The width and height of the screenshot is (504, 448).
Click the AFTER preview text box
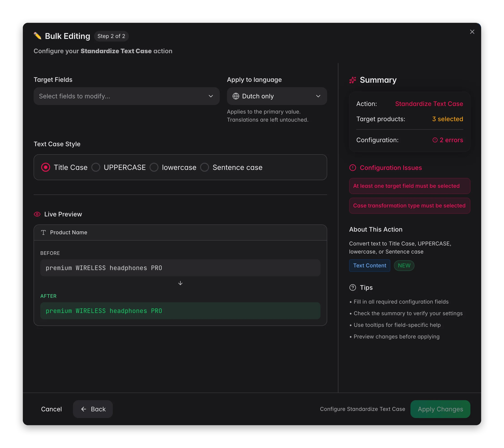(x=180, y=311)
